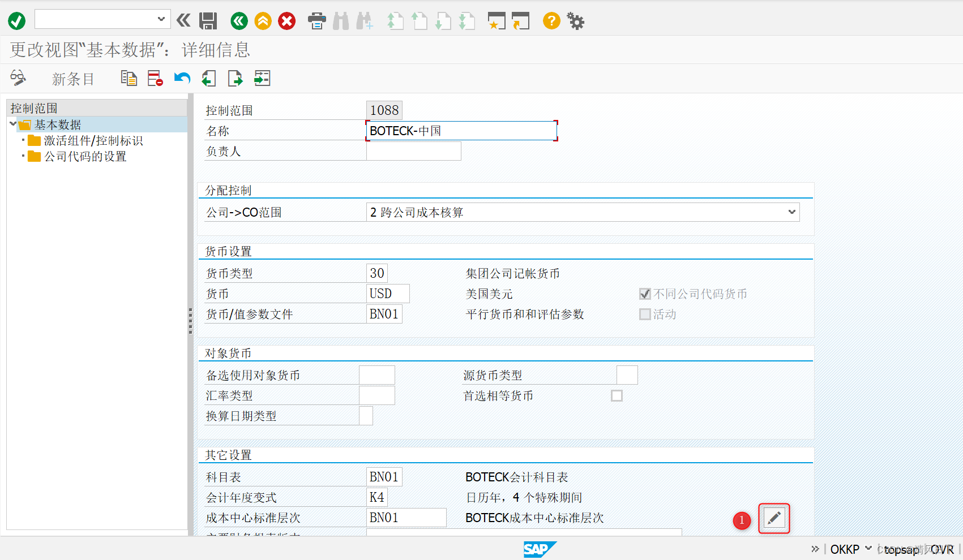This screenshot has height=560, width=963.
Task: Click the 货币/值参数文件 field
Action: (384, 314)
